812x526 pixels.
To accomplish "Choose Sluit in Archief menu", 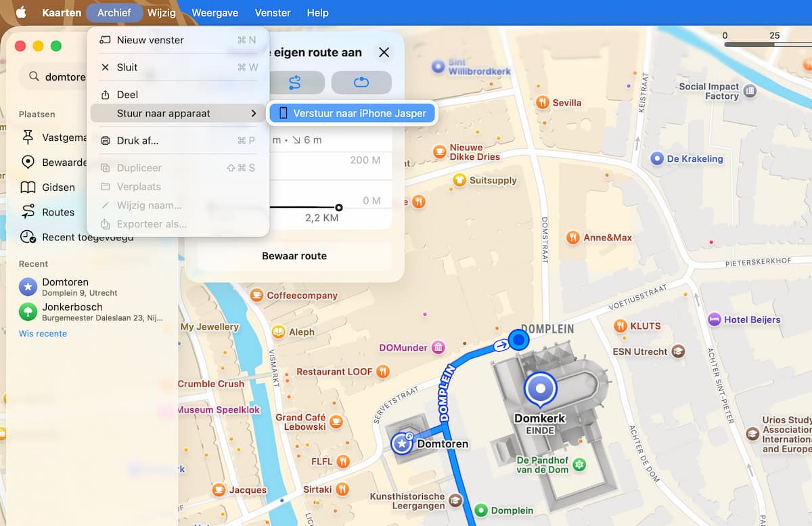I will [179, 67].
